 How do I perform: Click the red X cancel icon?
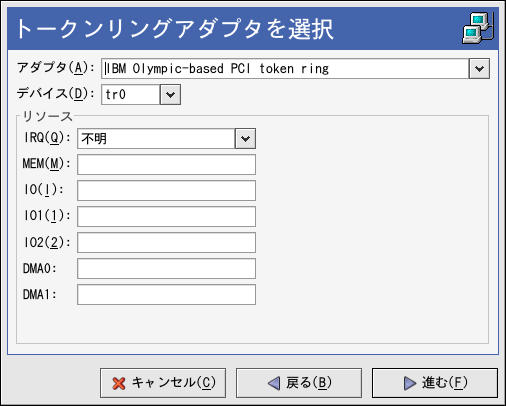[119, 383]
